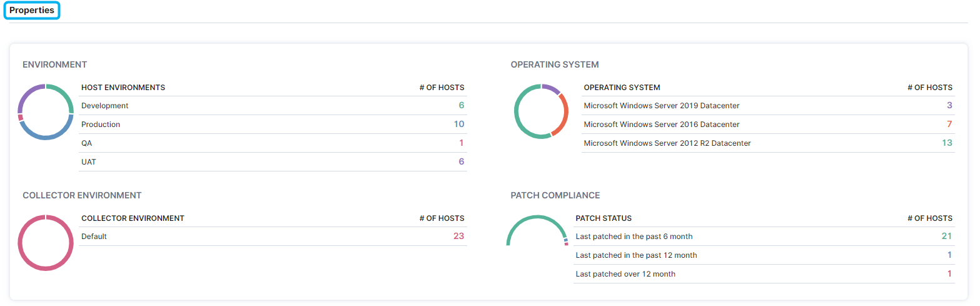Open host count 10 for Production
980x306 pixels.
pos(459,125)
